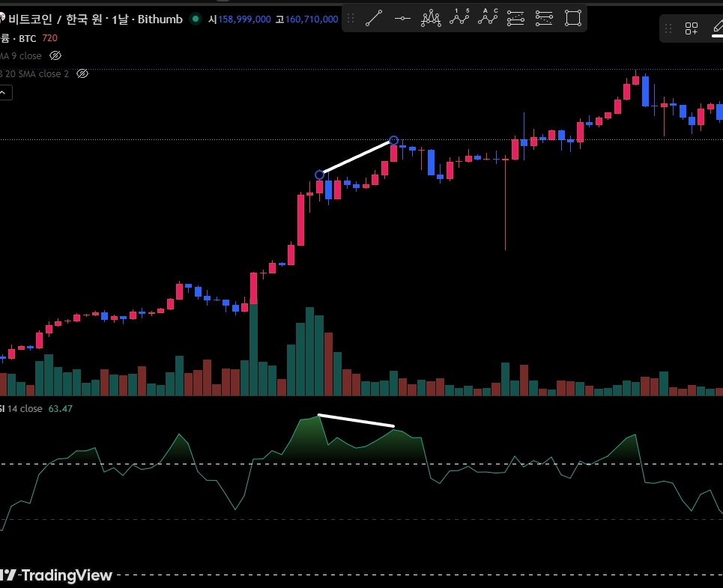Open the RSI 14 close indicator legend

pyautogui.click(x=21, y=409)
